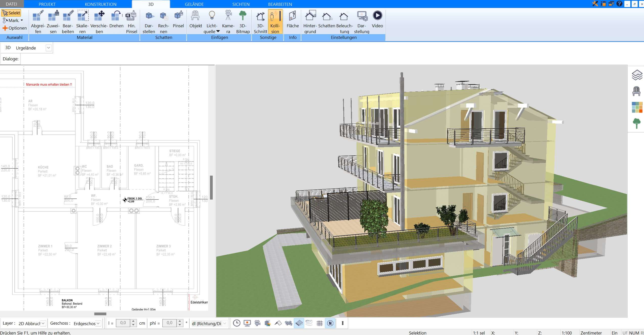Click the Darstellen shadow tool
The width and height of the screenshot is (644, 335).
click(149, 22)
